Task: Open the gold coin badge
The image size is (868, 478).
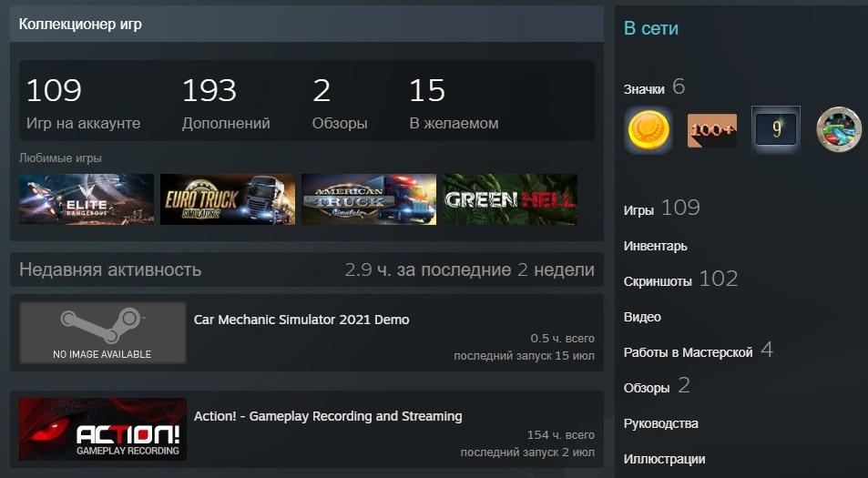Action: 648,130
